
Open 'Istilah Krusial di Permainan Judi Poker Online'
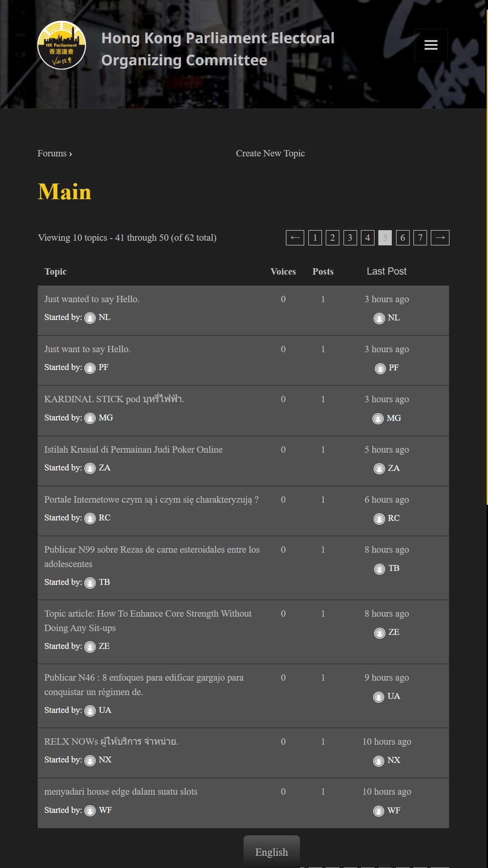133,450
